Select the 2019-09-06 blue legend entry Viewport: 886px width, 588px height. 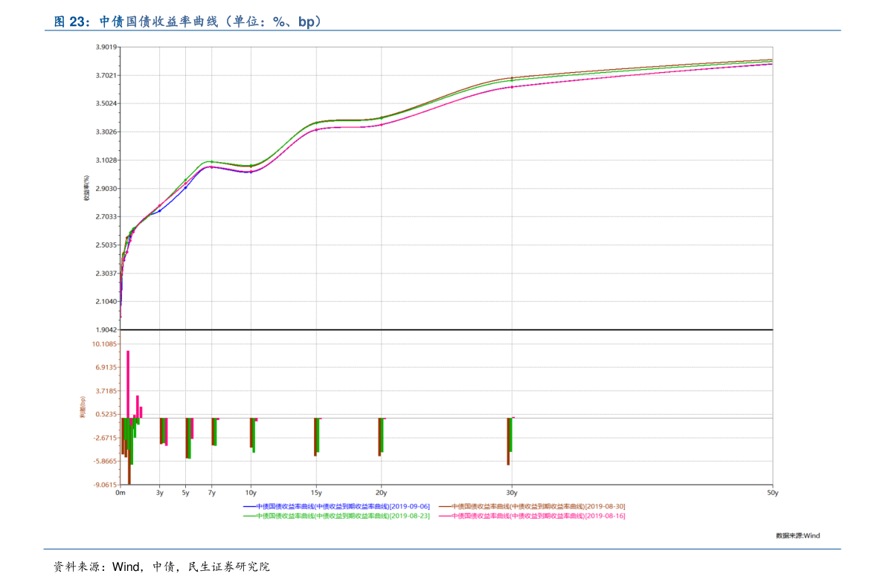pos(336,507)
